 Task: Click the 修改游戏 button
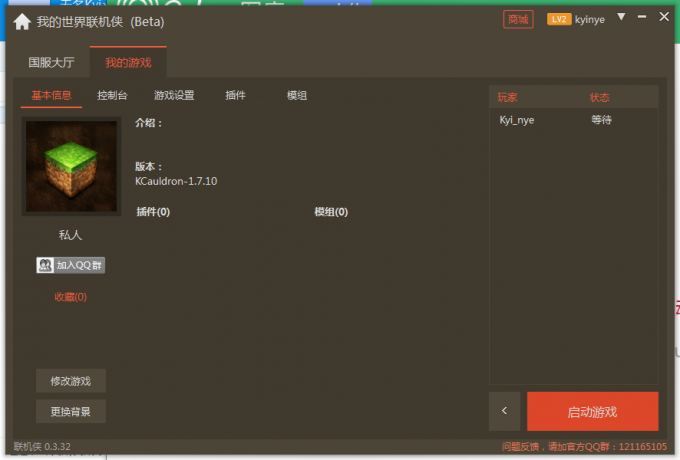71,381
